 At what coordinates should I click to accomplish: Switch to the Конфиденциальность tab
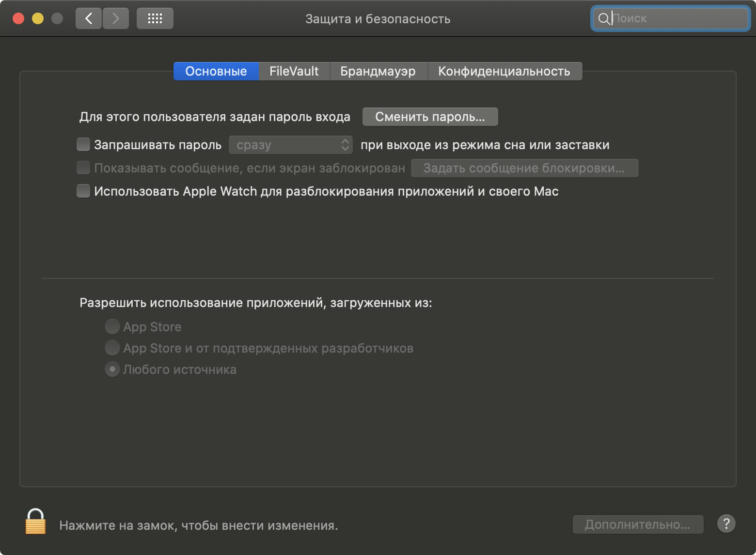click(x=504, y=71)
